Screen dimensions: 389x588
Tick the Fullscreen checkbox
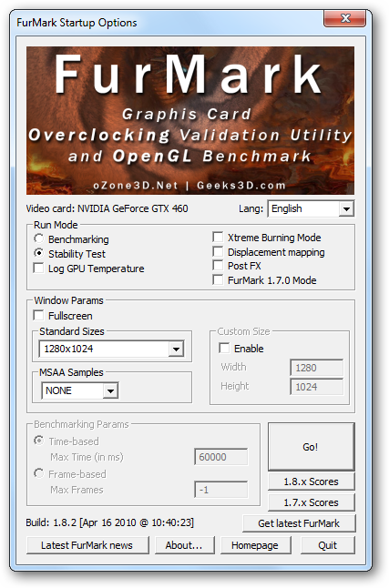(x=38, y=315)
